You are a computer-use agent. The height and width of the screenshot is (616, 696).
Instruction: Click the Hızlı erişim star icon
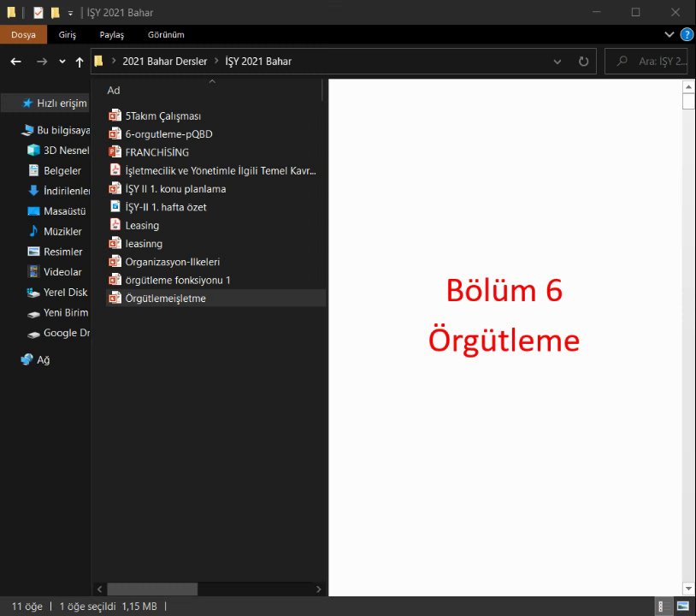27,103
